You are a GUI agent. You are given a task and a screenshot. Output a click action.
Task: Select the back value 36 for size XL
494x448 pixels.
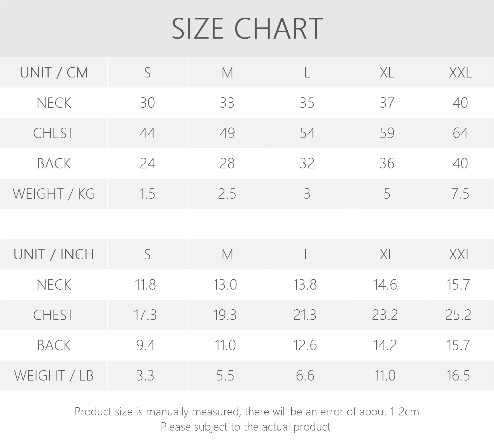(387, 164)
